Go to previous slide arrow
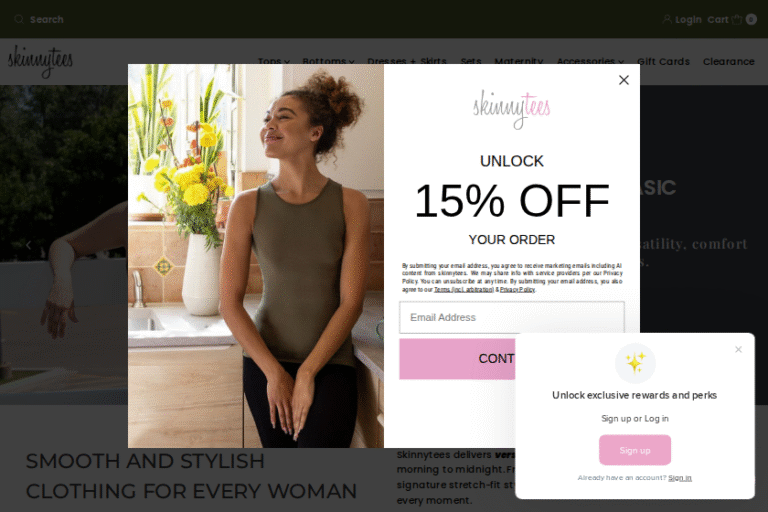The image size is (768, 512). 28,245
